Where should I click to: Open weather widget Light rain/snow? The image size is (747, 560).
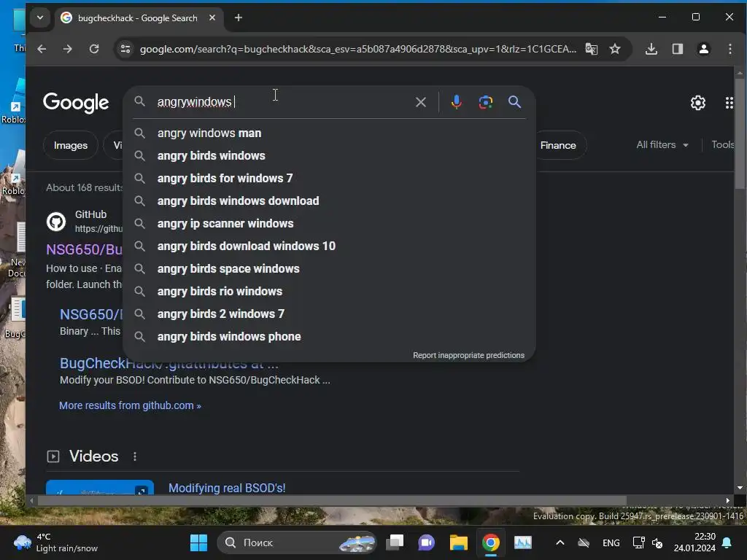[55, 542]
